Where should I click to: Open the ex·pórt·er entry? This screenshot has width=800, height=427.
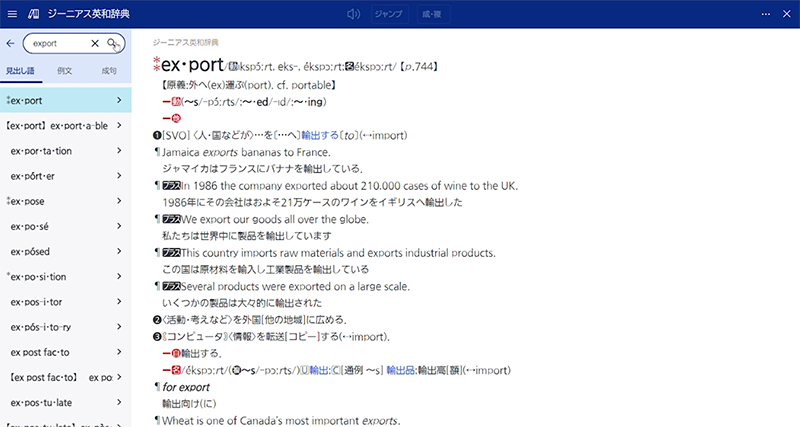65,176
